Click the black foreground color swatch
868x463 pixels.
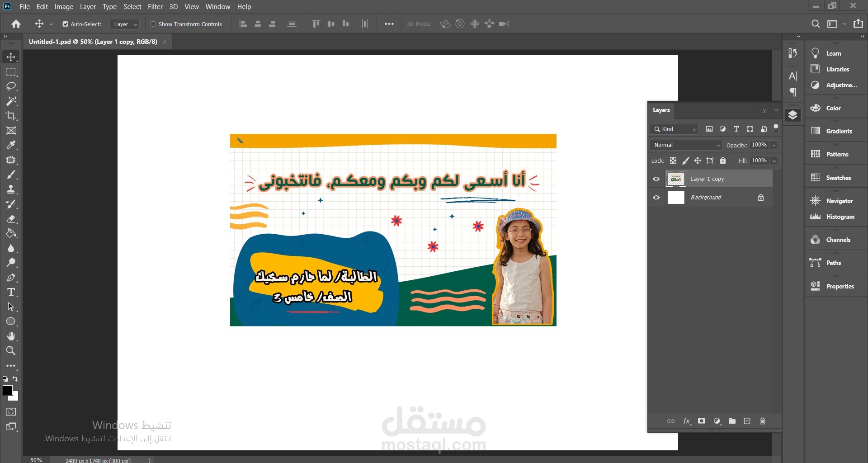coord(7,390)
